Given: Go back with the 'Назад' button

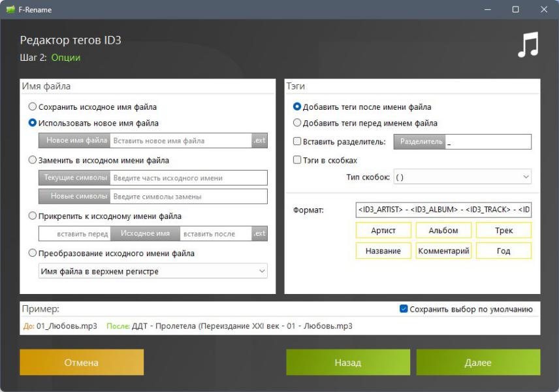Looking at the screenshot, I should [x=348, y=363].
